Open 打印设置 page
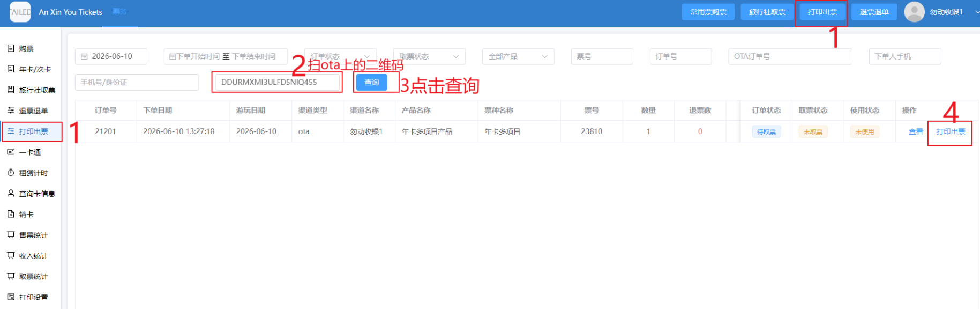Screen dimensions: 980x309 (31, 297)
